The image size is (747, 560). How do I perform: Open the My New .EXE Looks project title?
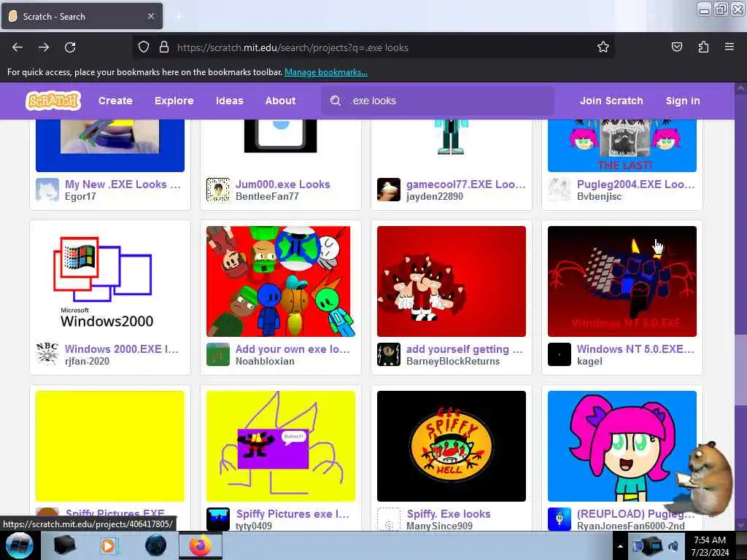tap(123, 184)
